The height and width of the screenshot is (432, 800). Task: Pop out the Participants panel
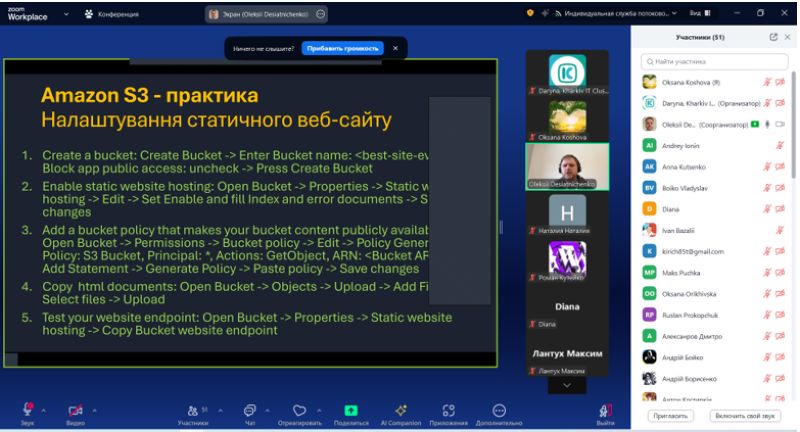click(773, 37)
